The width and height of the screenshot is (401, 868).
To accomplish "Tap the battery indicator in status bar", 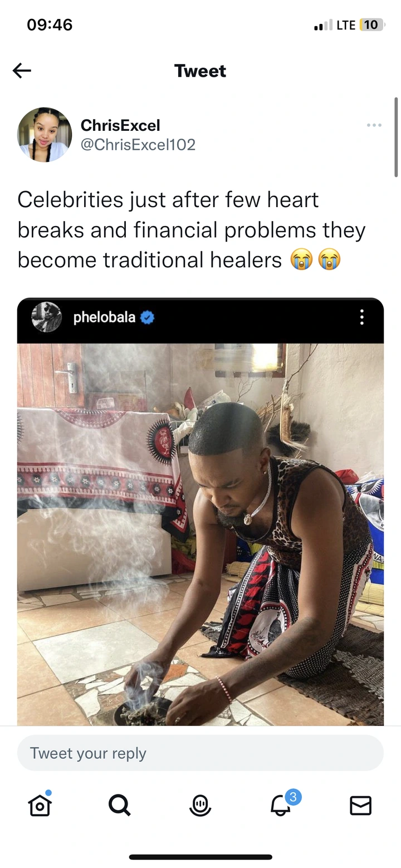I will point(371,24).
